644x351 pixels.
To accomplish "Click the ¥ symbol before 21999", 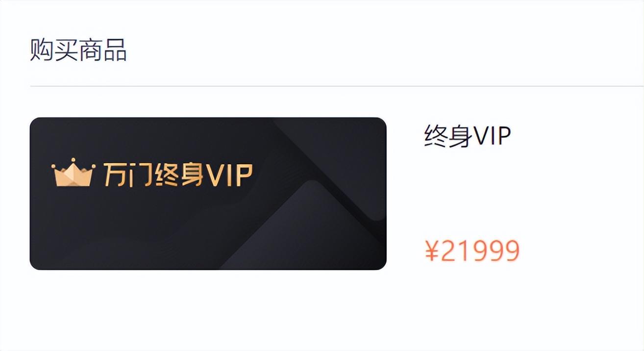I will tap(431, 251).
